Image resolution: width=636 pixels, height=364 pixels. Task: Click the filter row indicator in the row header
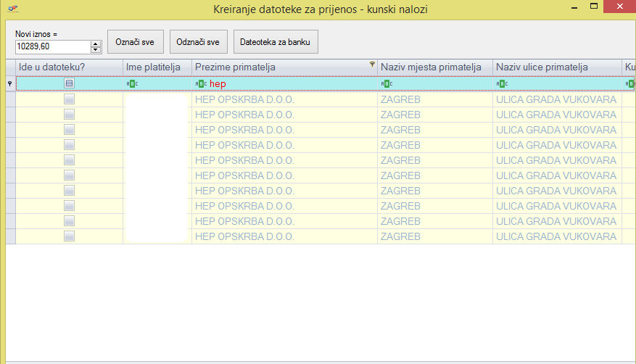point(10,83)
